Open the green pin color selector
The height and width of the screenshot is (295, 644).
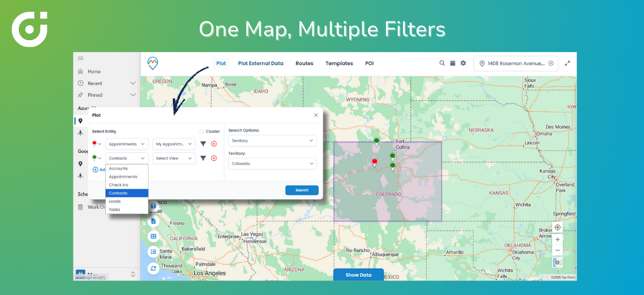coord(97,158)
